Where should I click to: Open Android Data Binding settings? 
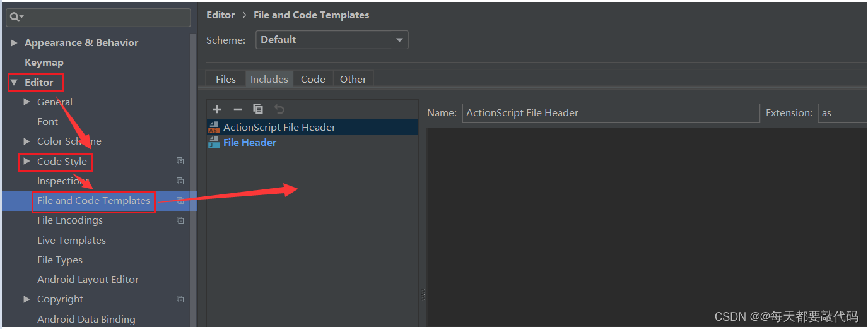pyautogui.click(x=86, y=319)
